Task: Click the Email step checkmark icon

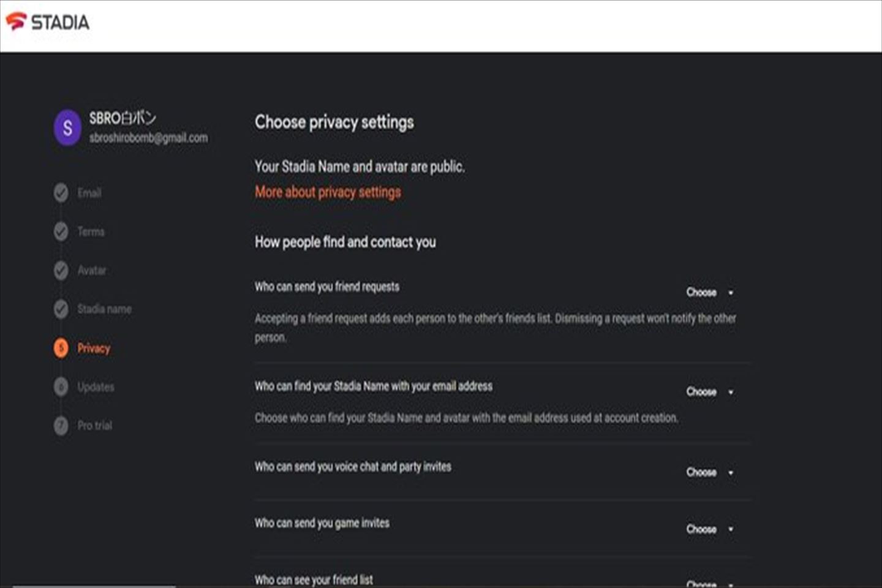Action: (61, 193)
